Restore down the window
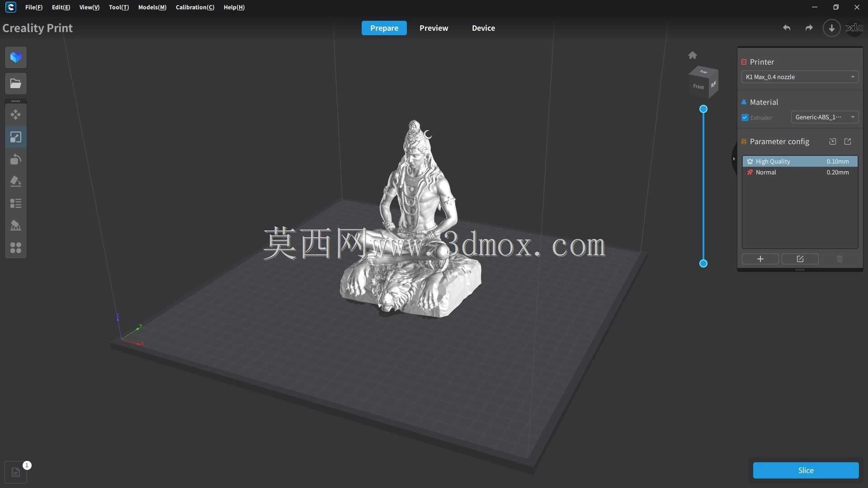Viewport: 868px width, 488px height. (836, 7)
